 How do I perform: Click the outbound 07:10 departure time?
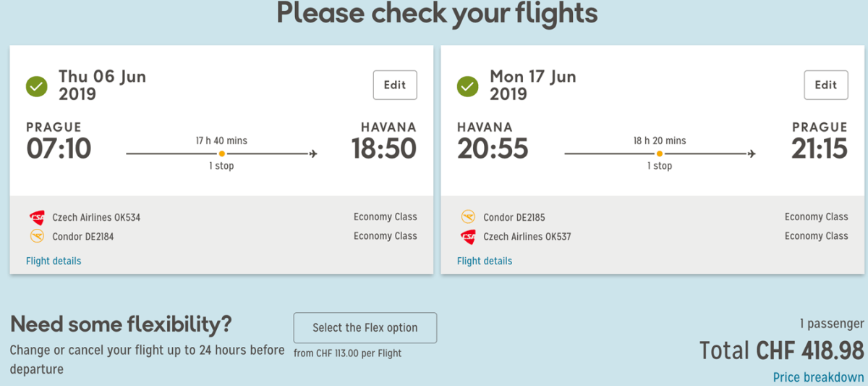point(59,148)
